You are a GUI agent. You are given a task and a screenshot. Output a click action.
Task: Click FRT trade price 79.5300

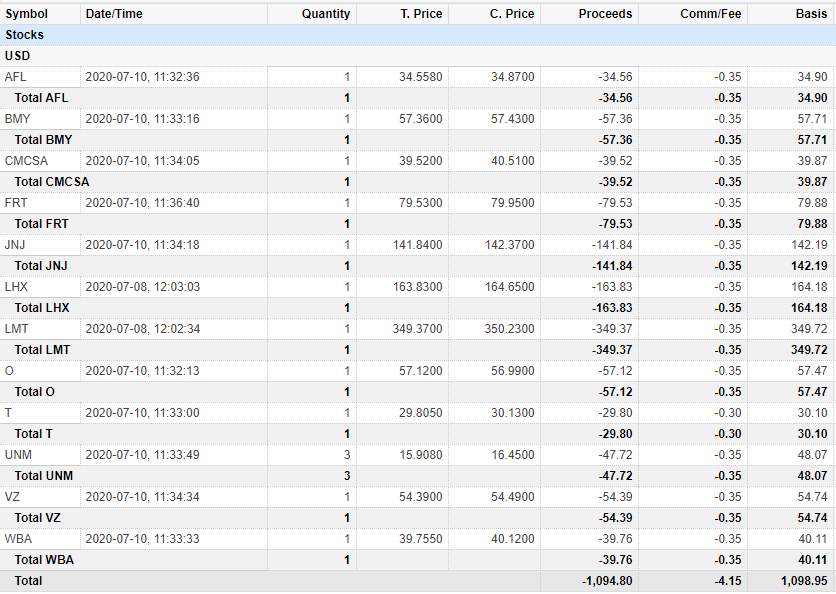click(x=421, y=203)
